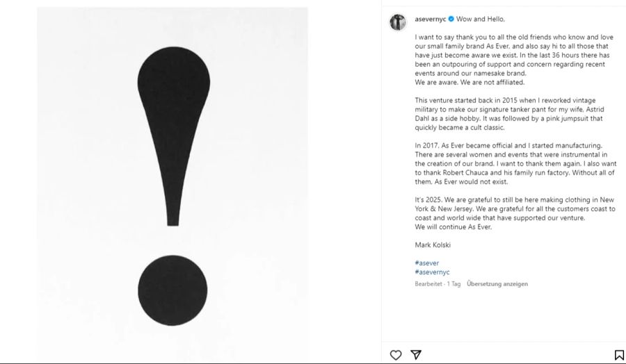Open the asevernyc profile picture
Screen dimensions: 626x364
tap(397, 22)
